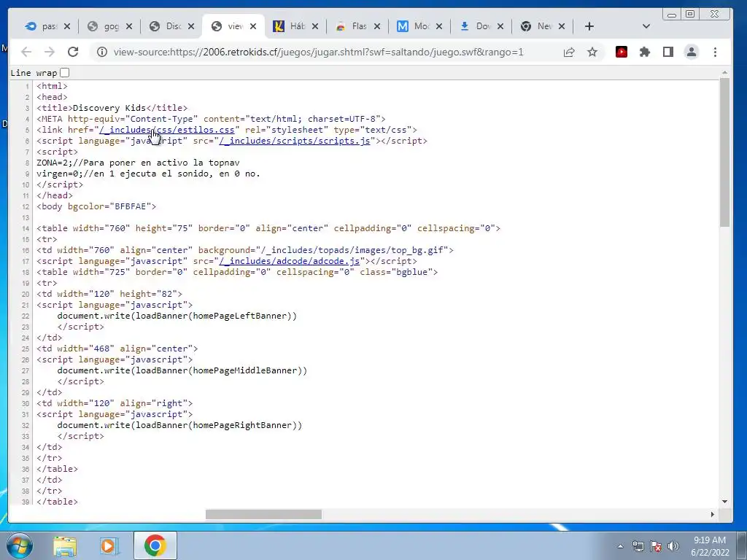The height and width of the screenshot is (560, 747).
Task: Open the /_includes/css/estilos.css link
Action: point(167,130)
